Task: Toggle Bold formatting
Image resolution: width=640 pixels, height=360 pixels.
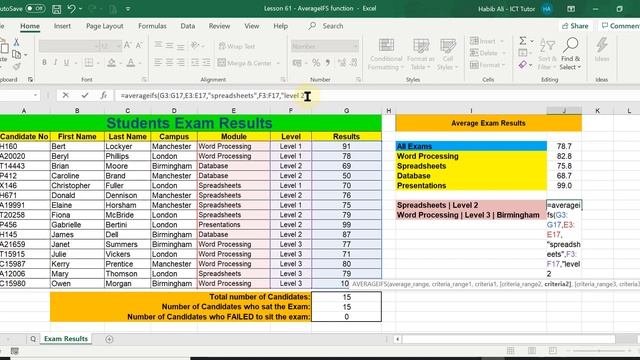Action: click(44, 62)
